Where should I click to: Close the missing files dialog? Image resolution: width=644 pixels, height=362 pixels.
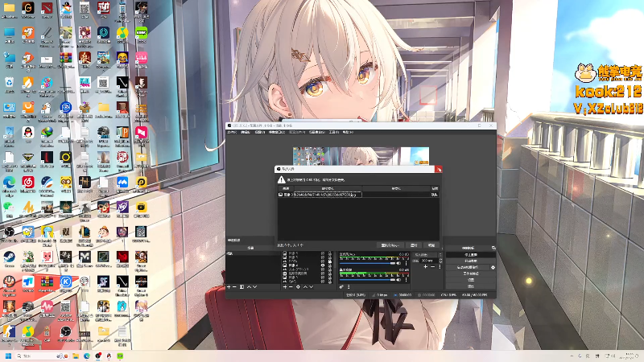[x=438, y=169]
